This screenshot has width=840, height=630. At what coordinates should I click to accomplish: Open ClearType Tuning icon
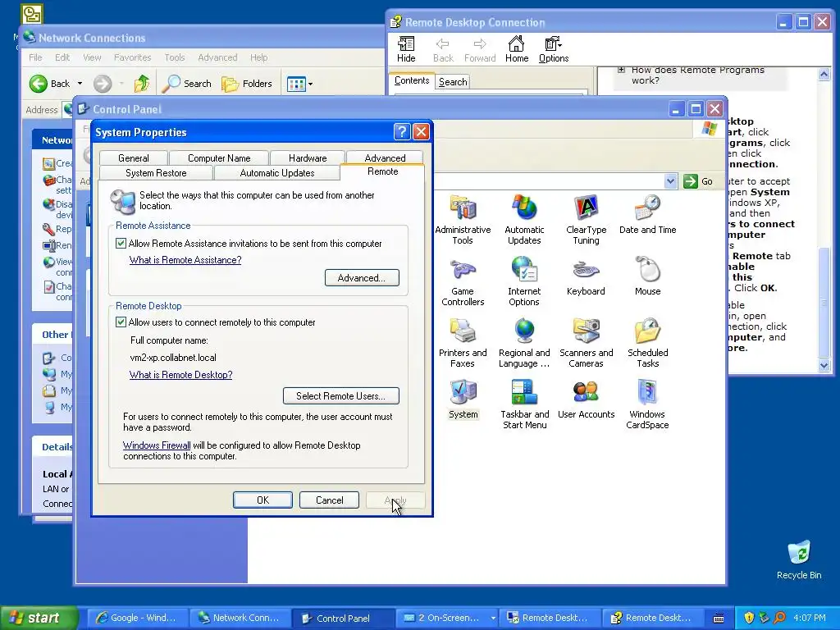[x=586, y=220]
